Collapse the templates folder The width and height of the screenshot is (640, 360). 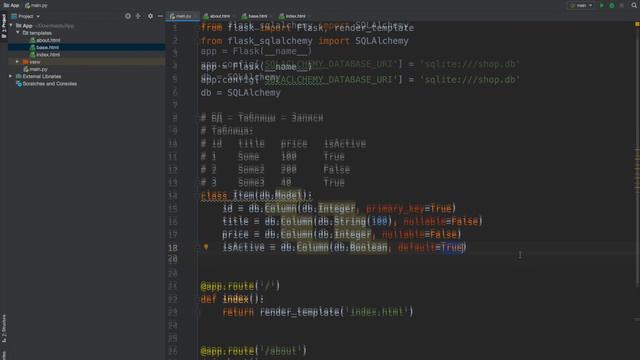18,33
